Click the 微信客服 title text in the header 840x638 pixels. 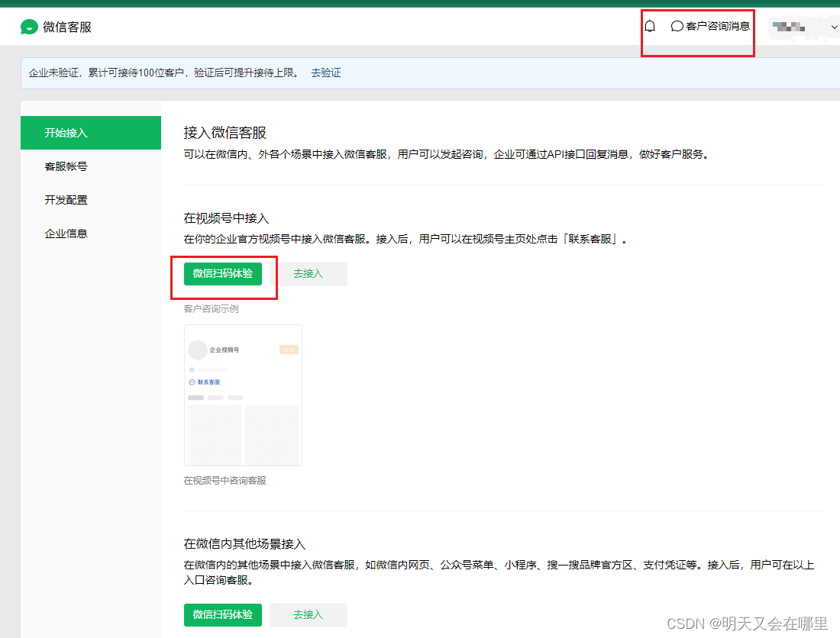click(67, 27)
